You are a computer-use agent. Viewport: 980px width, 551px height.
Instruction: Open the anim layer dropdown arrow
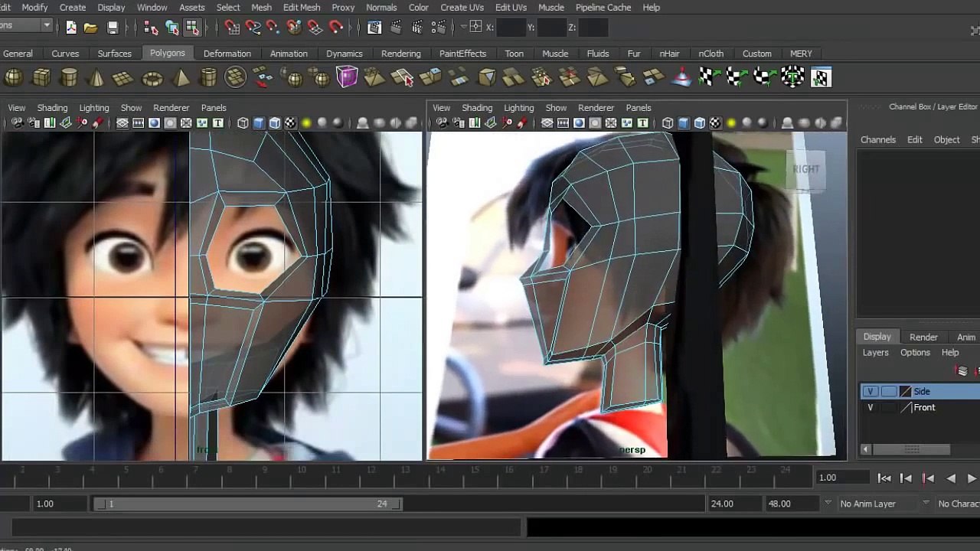828,504
